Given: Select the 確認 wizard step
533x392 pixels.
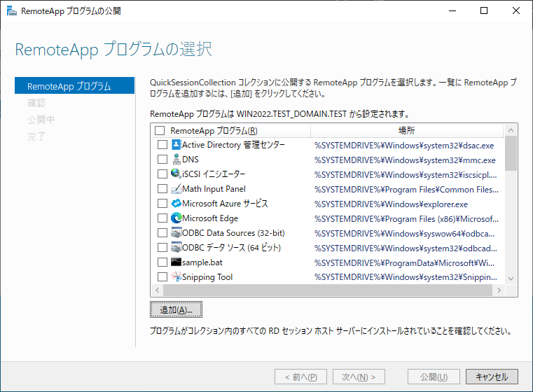Looking at the screenshot, I should tap(36, 103).
